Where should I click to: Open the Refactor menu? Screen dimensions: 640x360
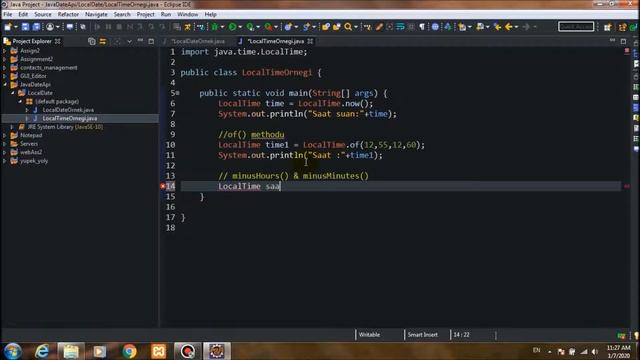pyautogui.click(x=68, y=14)
